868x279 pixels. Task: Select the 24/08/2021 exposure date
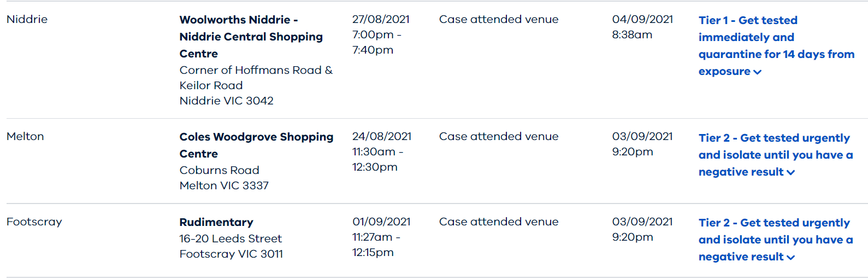tap(381, 136)
